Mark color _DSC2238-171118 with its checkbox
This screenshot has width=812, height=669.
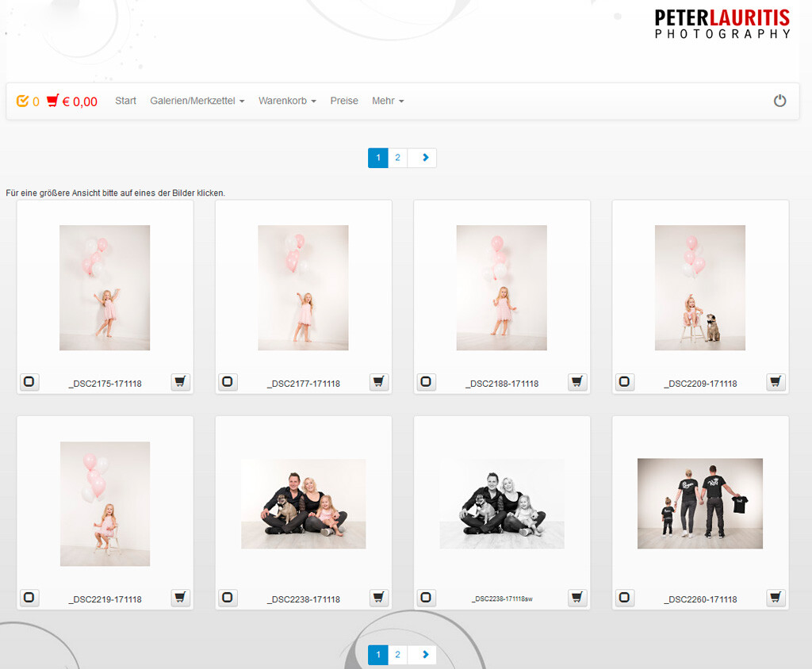tap(228, 598)
